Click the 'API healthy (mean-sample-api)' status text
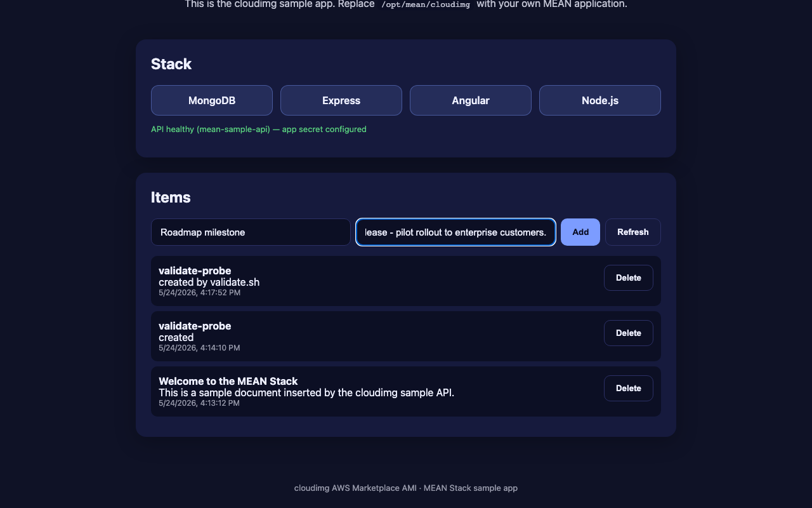 tap(259, 129)
